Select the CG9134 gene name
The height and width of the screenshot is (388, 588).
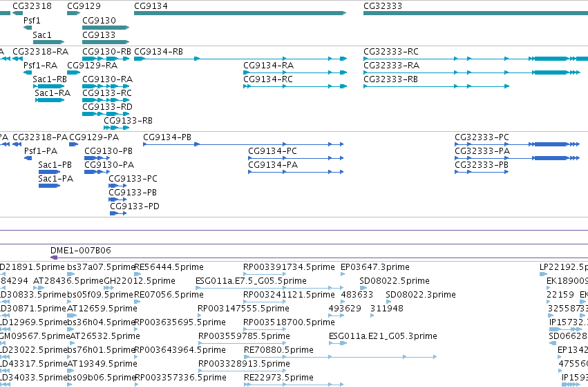tap(151, 6)
